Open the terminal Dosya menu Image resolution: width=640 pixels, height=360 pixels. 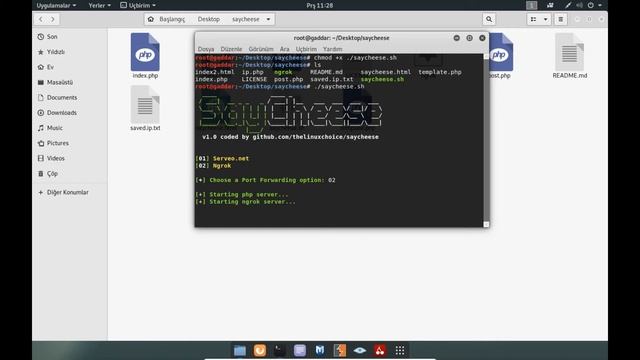[206, 49]
